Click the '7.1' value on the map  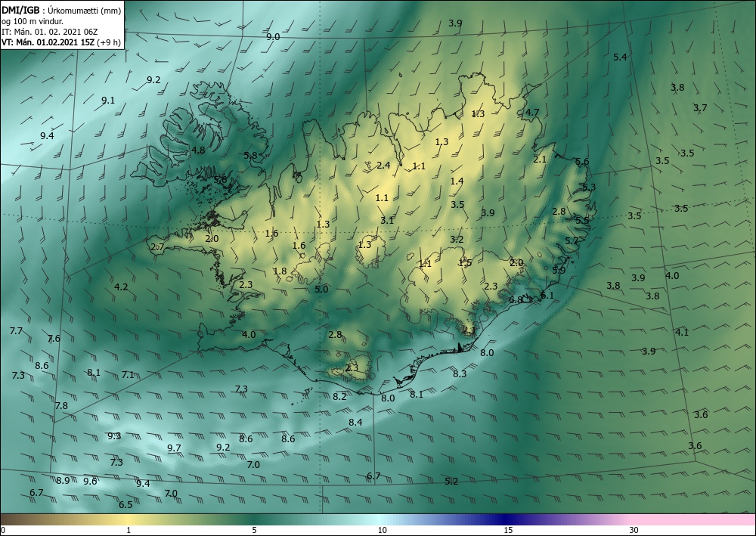click(128, 374)
